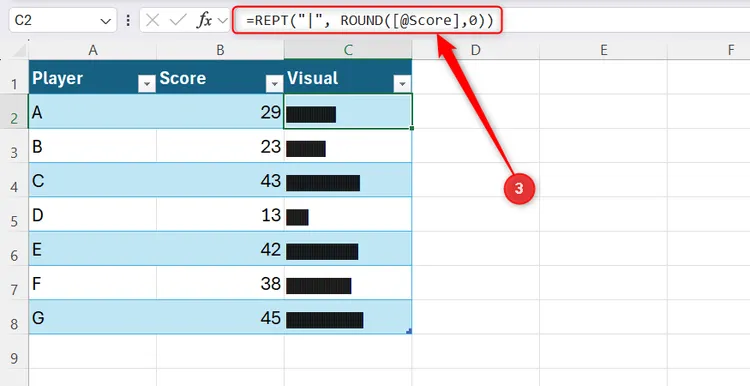Click the Cancel (X) formula icon
This screenshot has height=386, width=750.
[x=152, y=21]
